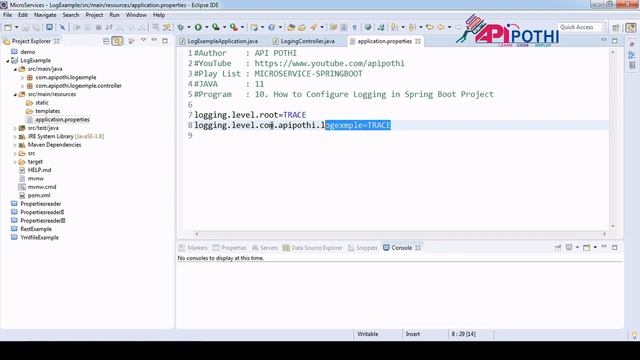This screenshot has width=640, height=360.
Task: Click the editor horizontal scrollbar
Action: pyautogui.click(x=400, y=234)
